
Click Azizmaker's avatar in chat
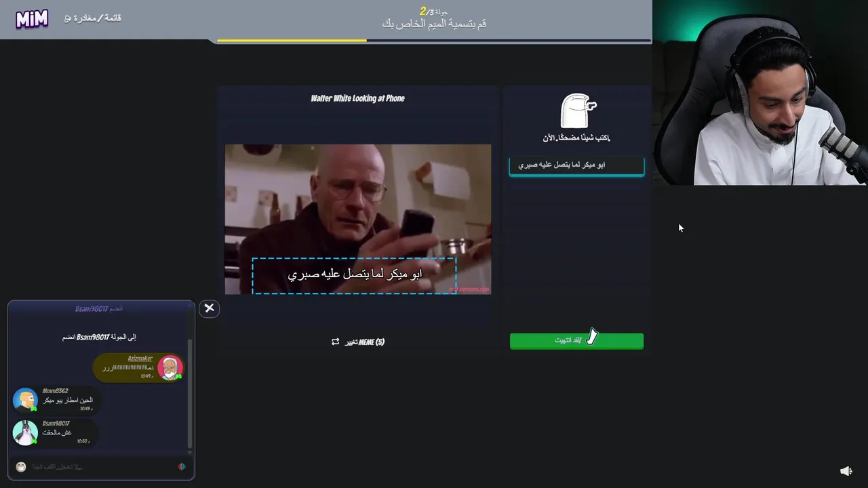(x=170, y=368)
